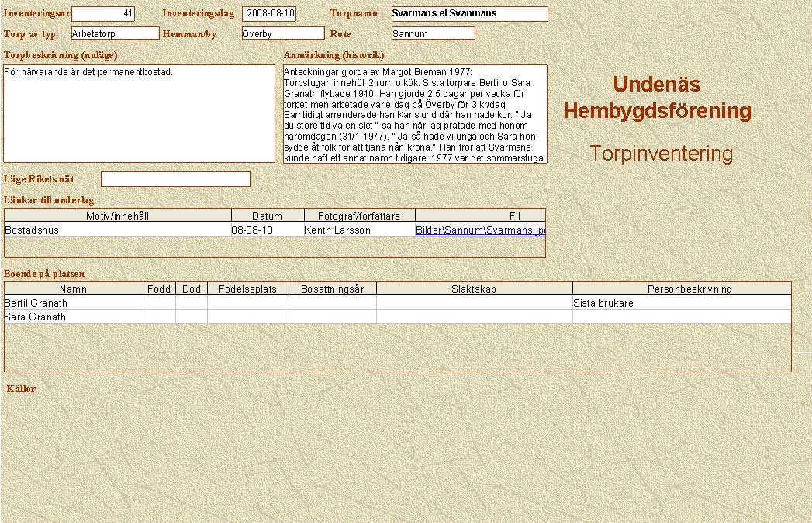812x523 pixels.
Task: Select the Bertil Granath name row
Action: coord(73,303)
